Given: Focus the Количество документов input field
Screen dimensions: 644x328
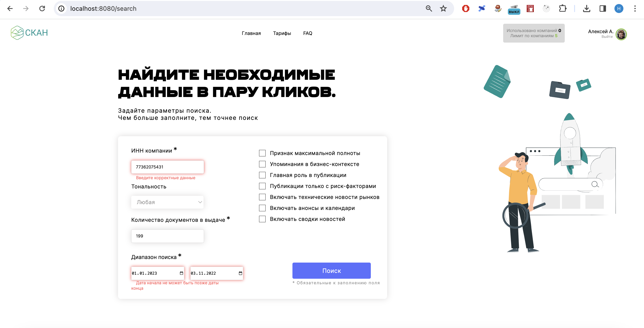Looking at the screenshot, I should click(167, 236).
